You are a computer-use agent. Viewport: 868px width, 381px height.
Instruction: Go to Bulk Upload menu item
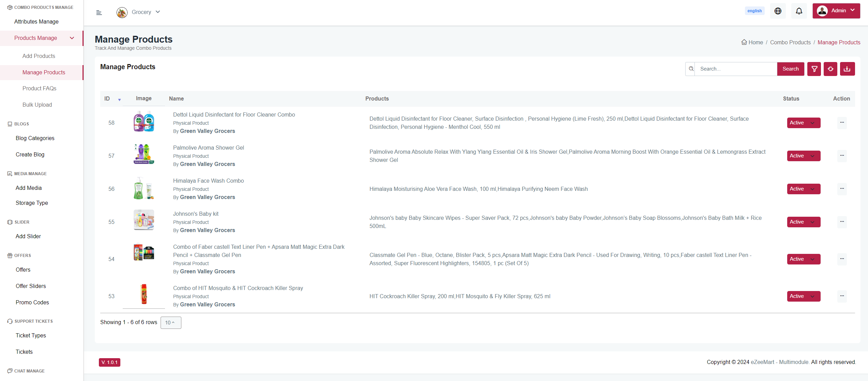pos(37,105)
